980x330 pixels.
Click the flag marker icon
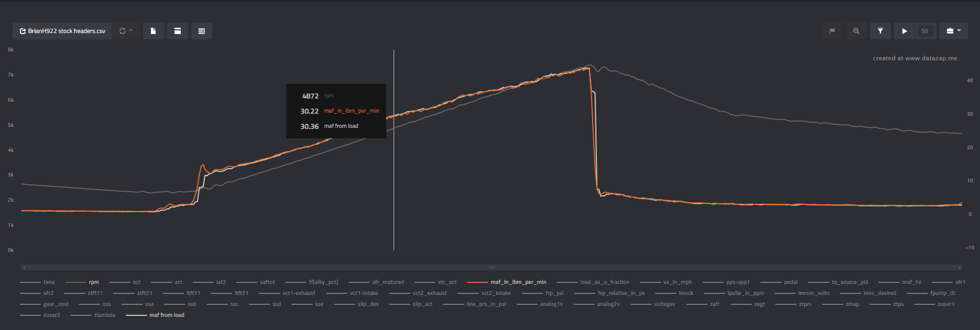pos(832,31)
